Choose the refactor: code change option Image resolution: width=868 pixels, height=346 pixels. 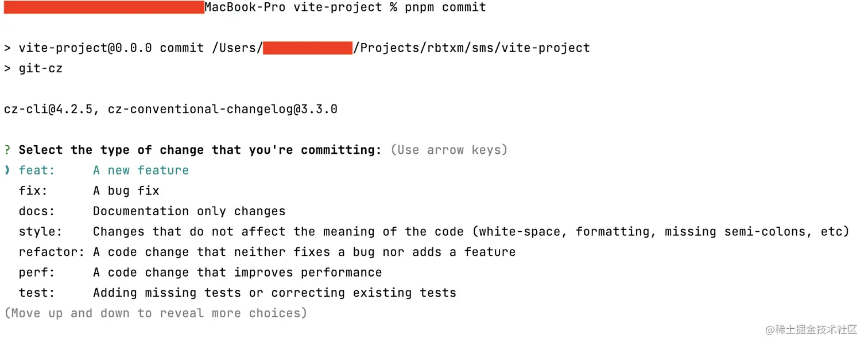pyautogui.click(x=267, y=252)
